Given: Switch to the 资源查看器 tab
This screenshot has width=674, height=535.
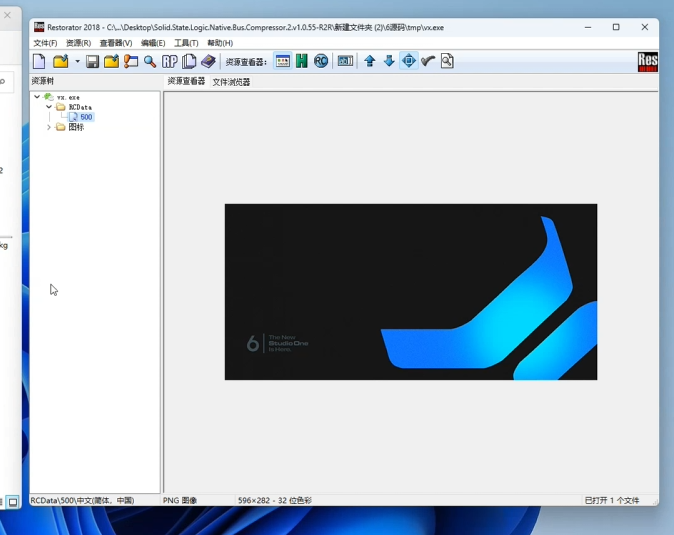Looking at the screenshot, I should 186,81.
